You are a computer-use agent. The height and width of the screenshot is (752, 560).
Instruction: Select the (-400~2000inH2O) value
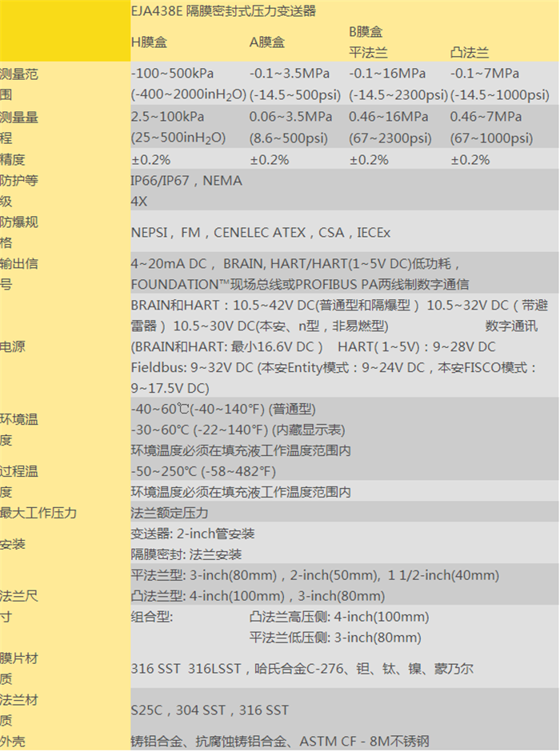click(x=189, y=94)
